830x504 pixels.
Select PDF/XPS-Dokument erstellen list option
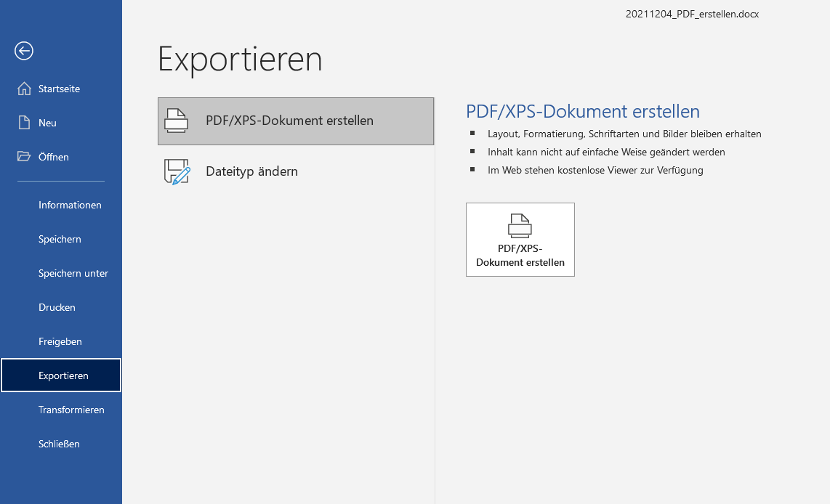[296, 121]
